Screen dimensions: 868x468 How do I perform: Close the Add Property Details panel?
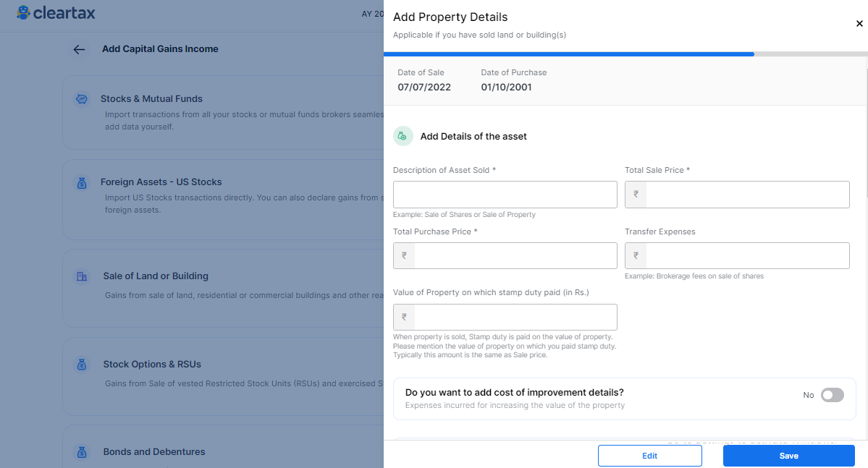pos(859,23)
